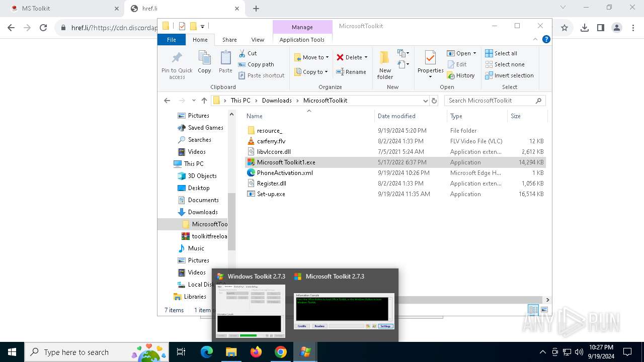Click the Cut scissors command
Screen dimensions: 644x362
pyautogui.click(x=248, y=53)
